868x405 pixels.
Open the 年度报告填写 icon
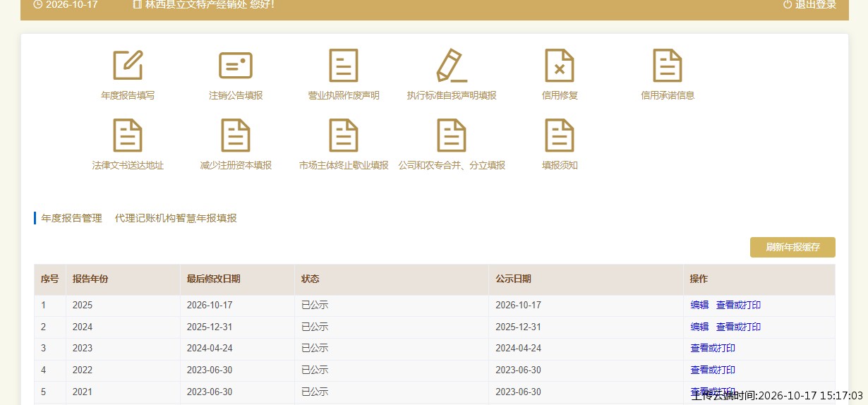(128, 66)
